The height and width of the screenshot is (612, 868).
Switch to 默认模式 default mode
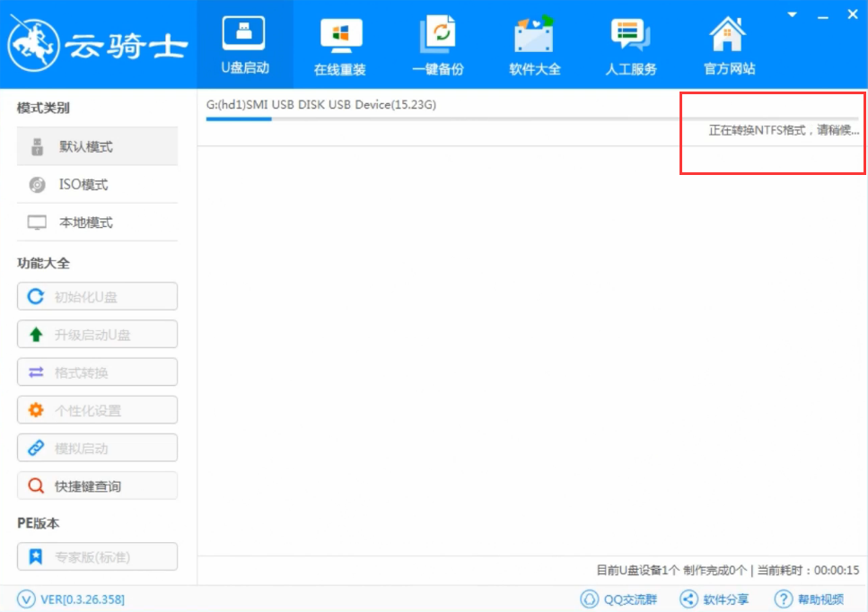click(x=97, y=145)
